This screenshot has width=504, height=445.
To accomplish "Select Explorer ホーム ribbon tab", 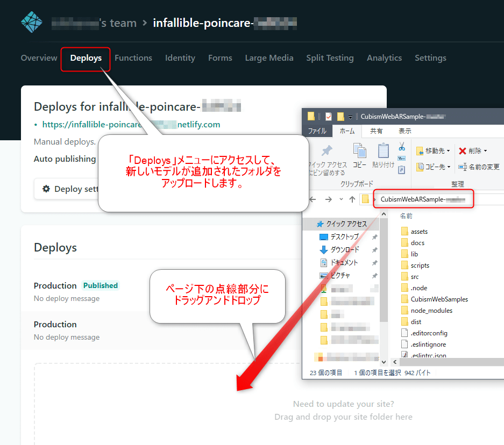I will pos(347,131).
